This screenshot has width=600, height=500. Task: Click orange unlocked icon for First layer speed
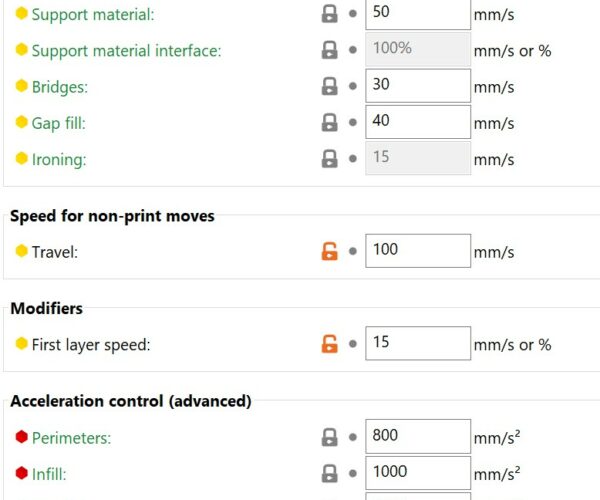point(329,344)
